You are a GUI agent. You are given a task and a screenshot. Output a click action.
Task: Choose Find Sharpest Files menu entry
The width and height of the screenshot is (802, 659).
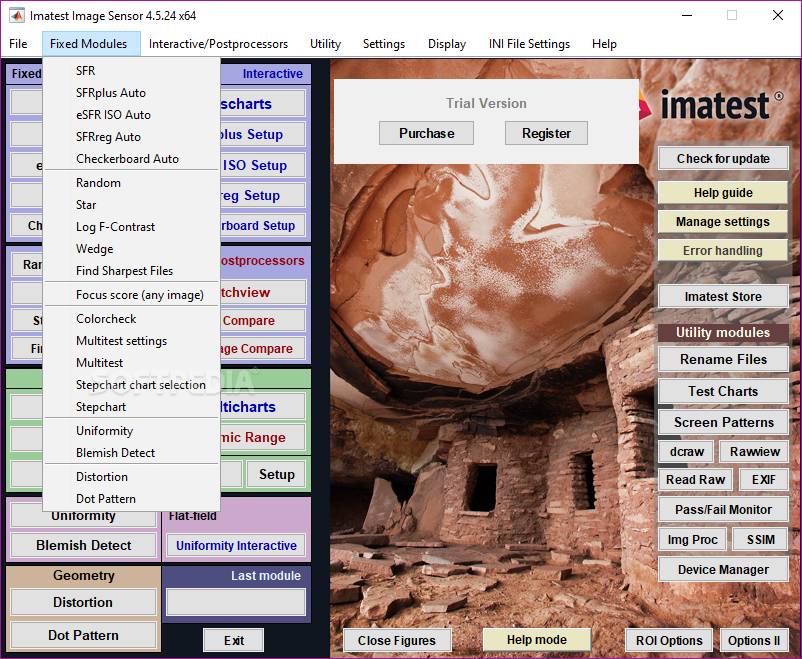(132, 271)
